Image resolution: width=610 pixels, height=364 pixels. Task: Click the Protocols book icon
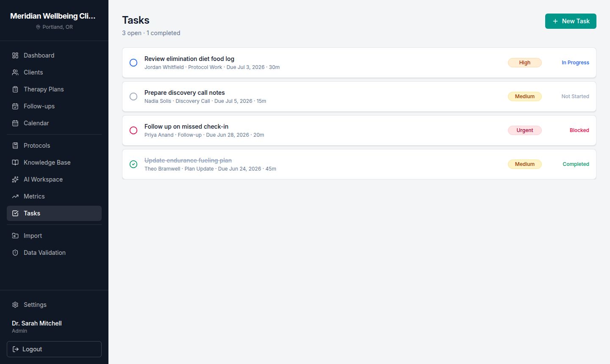click(x=15, y=146)
